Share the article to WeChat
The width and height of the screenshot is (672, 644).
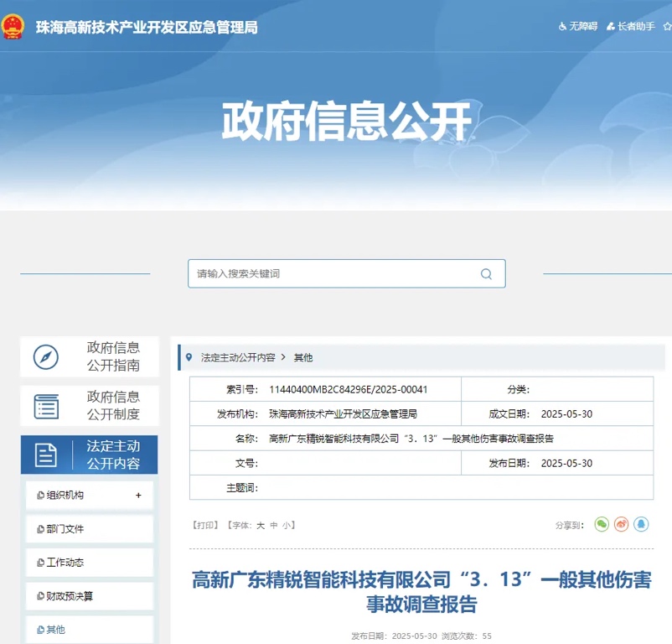pyautogui.click(x=602, y=524)
